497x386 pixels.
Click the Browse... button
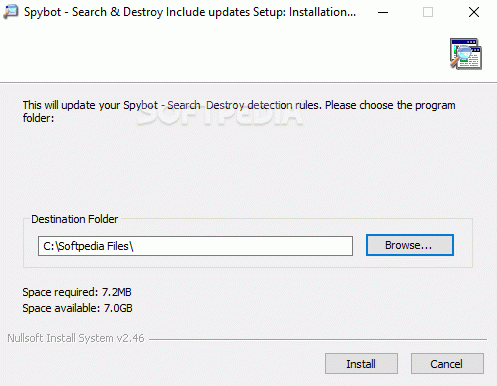(x=410, y=245)
